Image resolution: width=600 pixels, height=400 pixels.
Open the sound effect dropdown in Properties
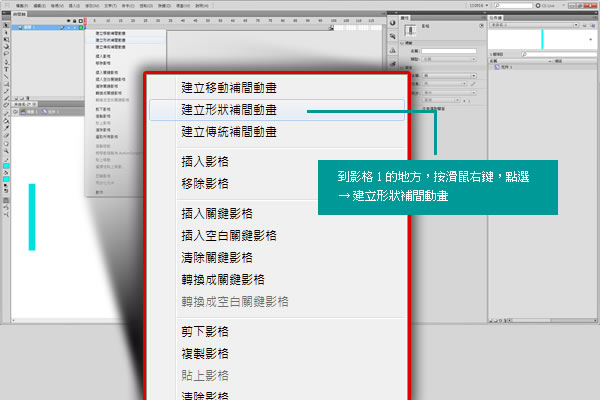(x=444, y=84)
